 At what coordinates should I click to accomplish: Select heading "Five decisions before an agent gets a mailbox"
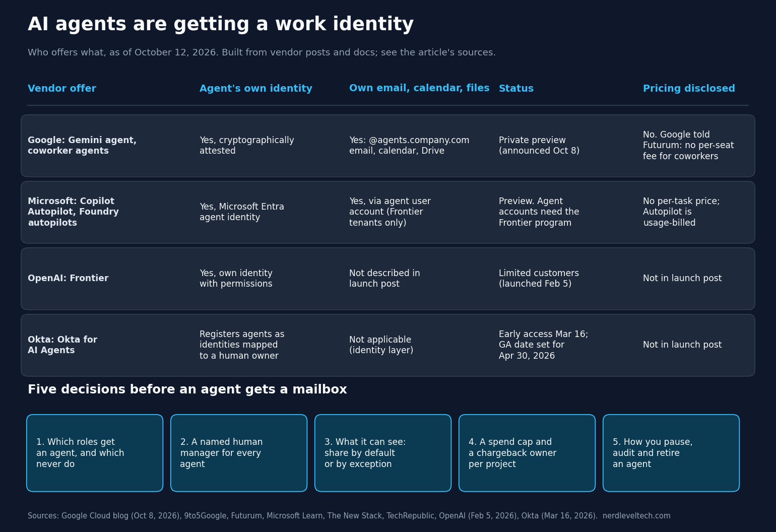[x=187, y=390]
